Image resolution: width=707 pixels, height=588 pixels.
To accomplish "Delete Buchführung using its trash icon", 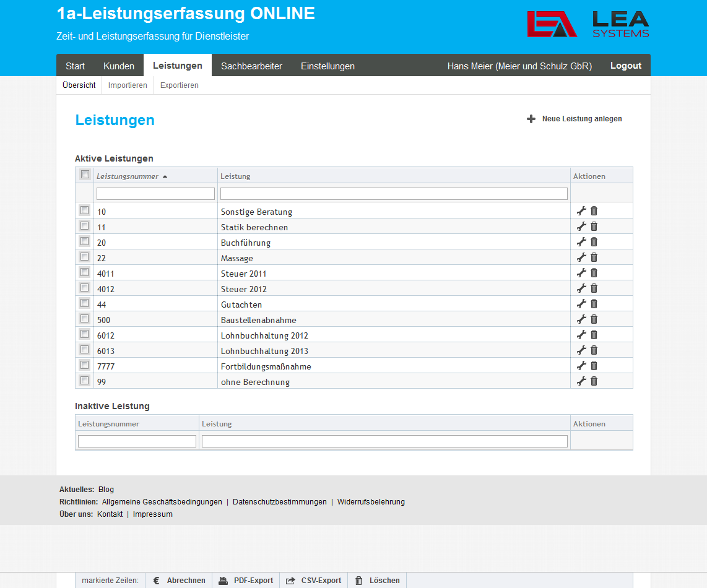I will [594, 241].
